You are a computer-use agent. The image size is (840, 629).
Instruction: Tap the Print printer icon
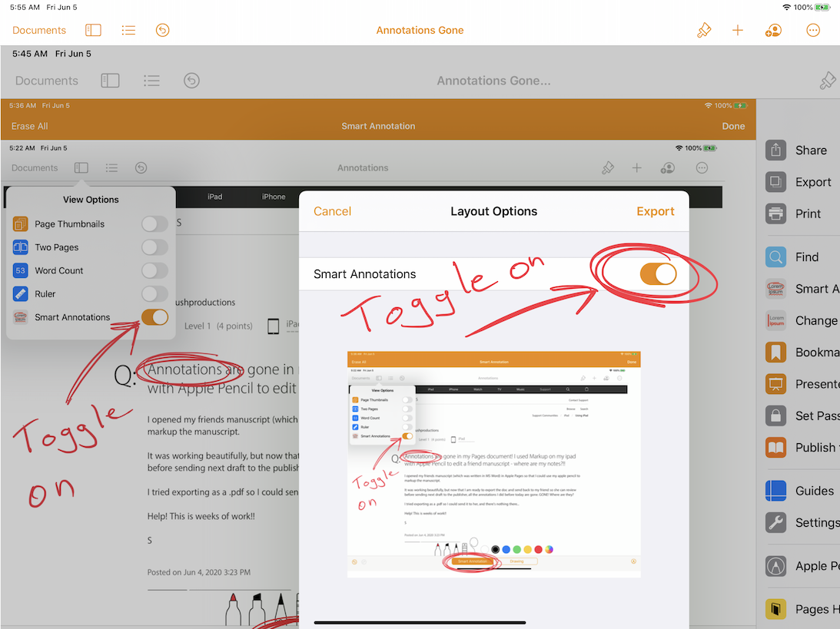pos(775,214)
